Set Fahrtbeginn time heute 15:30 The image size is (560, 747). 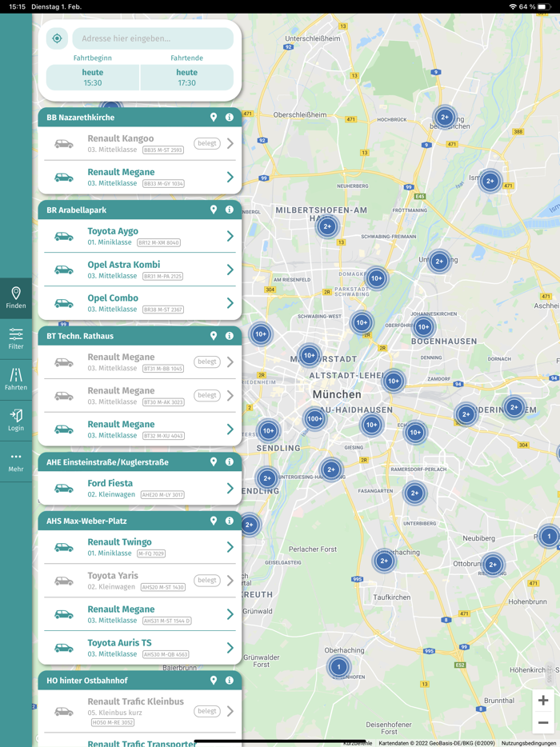point(93,77)
